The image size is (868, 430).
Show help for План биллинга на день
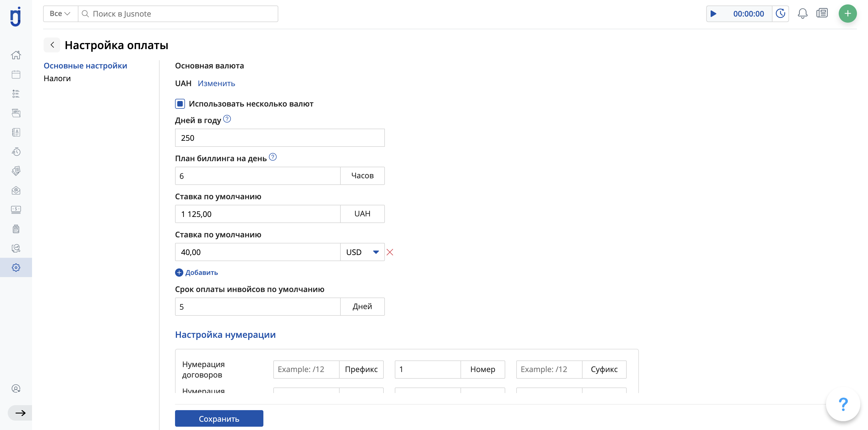coord(273,157)
